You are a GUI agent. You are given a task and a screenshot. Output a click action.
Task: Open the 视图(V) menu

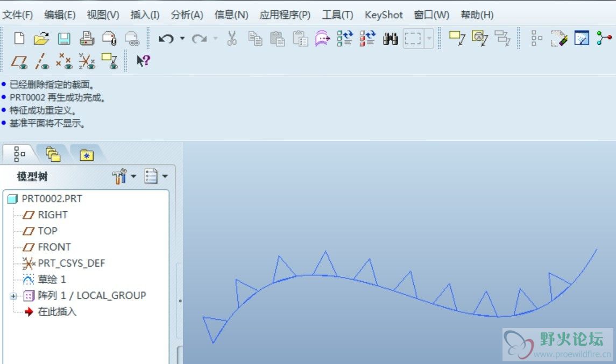click(x=103, y=15)
